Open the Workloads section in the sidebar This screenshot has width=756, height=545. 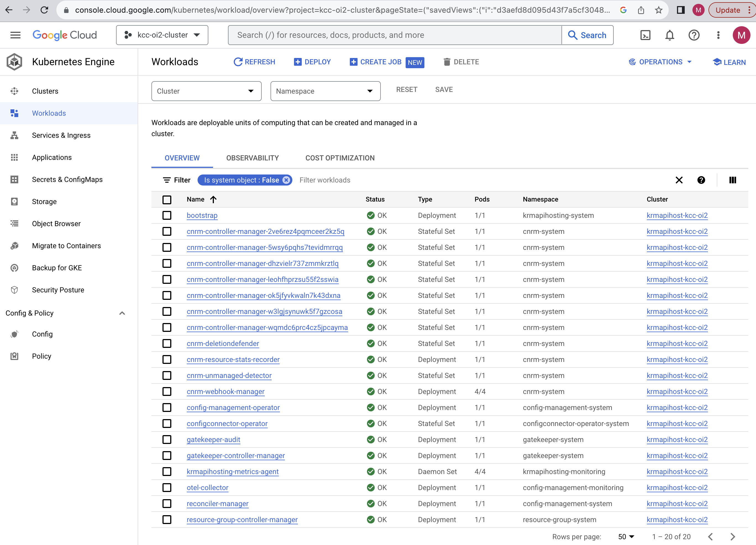pyautogui.click(x=49, y=113)
